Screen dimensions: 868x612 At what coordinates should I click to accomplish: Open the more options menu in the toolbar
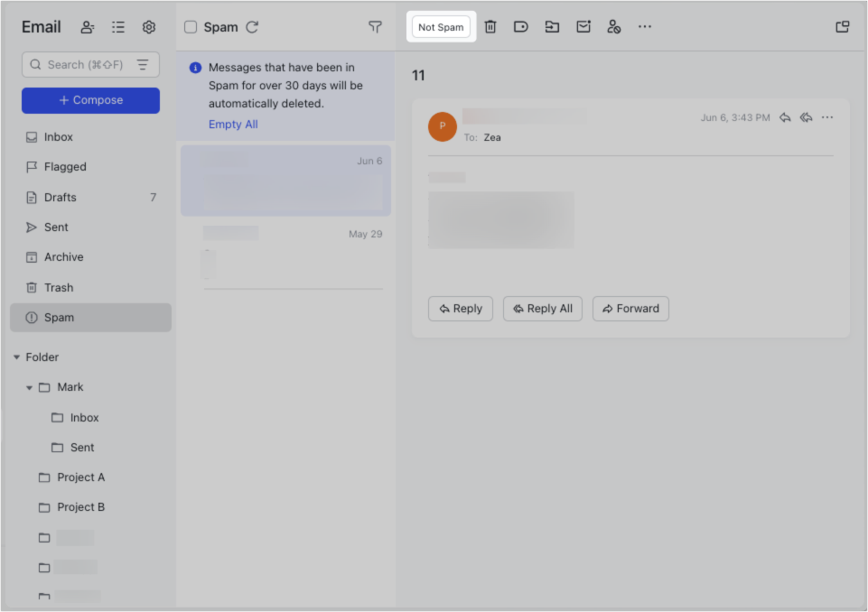[645, 26]
